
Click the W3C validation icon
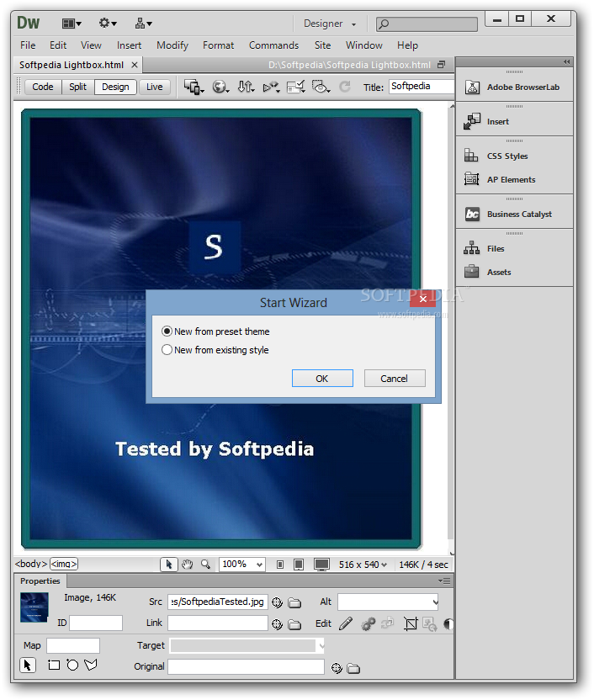272,87
